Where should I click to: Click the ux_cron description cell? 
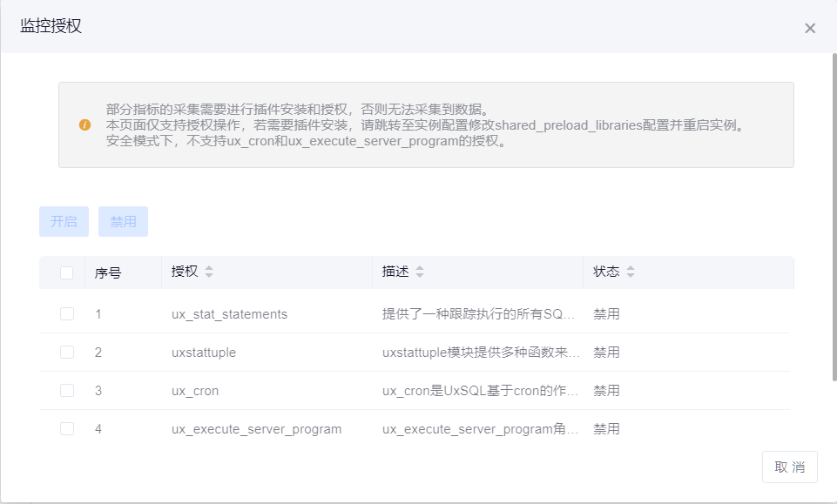pyautogui.click(x=481, y=391)
